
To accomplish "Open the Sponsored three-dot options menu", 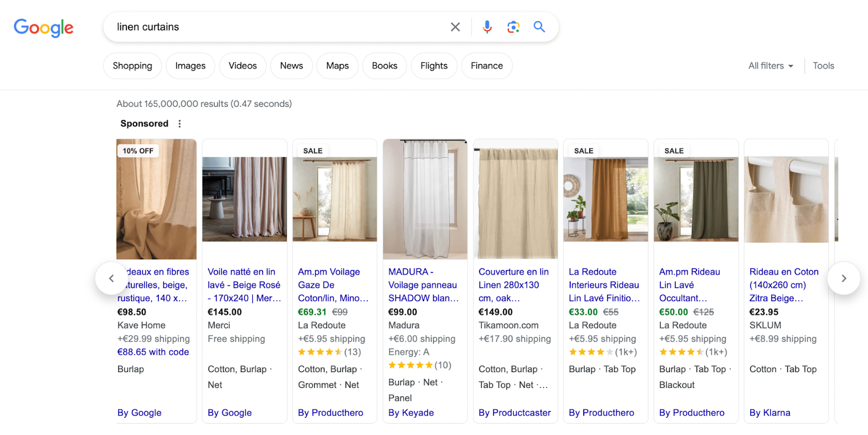I will click(x=180, y=124).
